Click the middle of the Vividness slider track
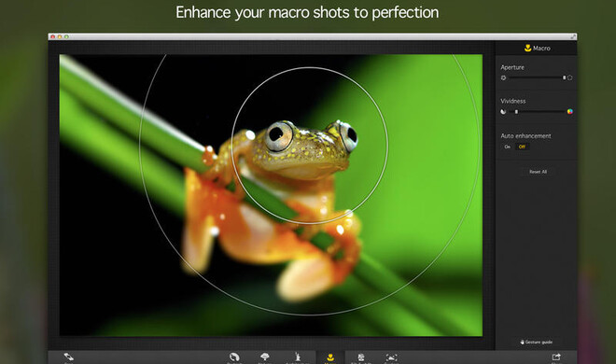The image size is (616, 364). coord(537,111)
